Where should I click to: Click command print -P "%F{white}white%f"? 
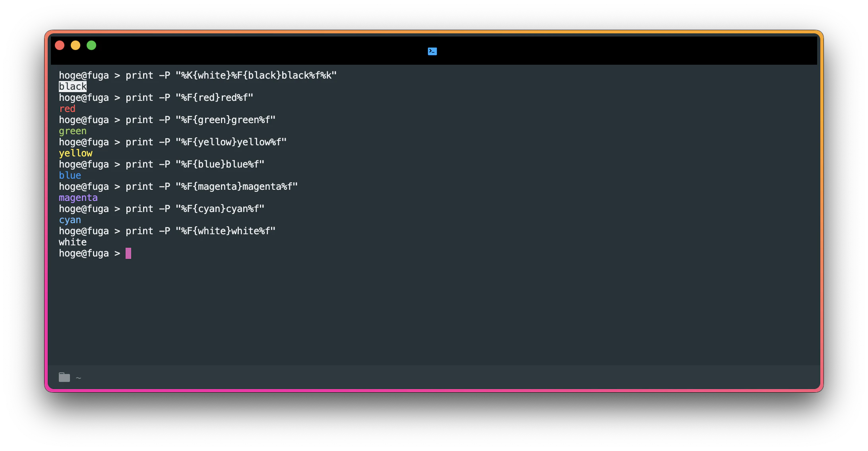pos(201,231)
